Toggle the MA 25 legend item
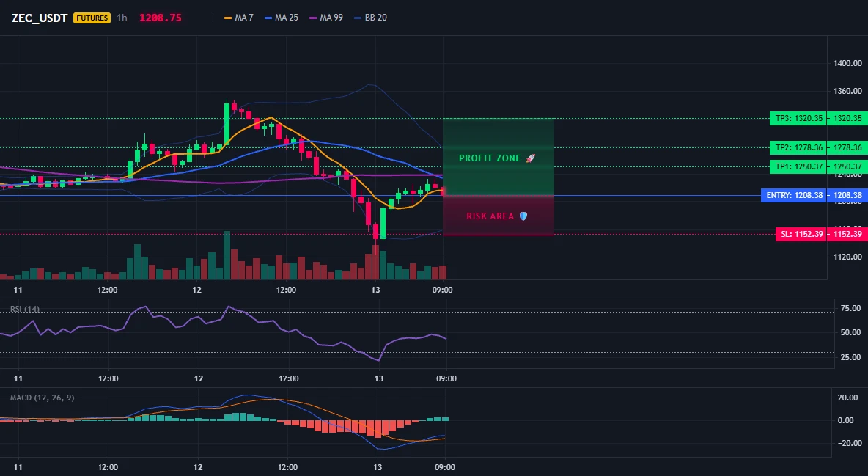Image resolution: width=868 pixels, height=476 pixels. coord(282,18)
